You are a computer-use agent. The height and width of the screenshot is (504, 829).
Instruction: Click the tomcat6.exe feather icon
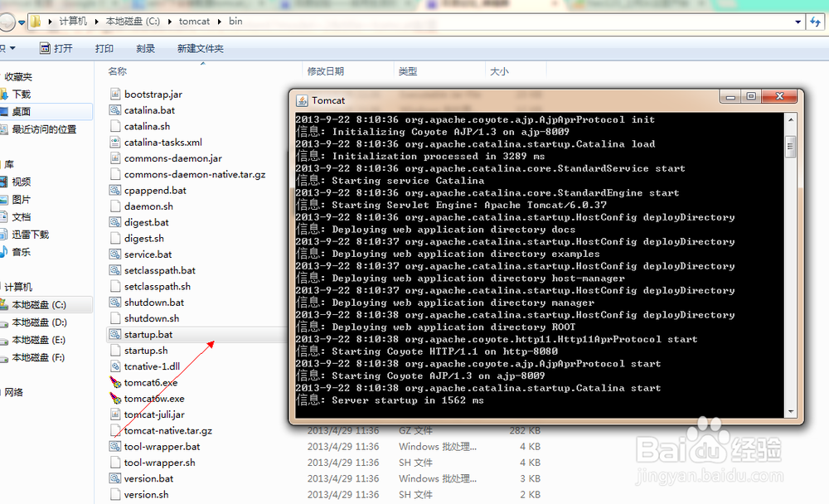pyautogui.click(x=115, y=382)
